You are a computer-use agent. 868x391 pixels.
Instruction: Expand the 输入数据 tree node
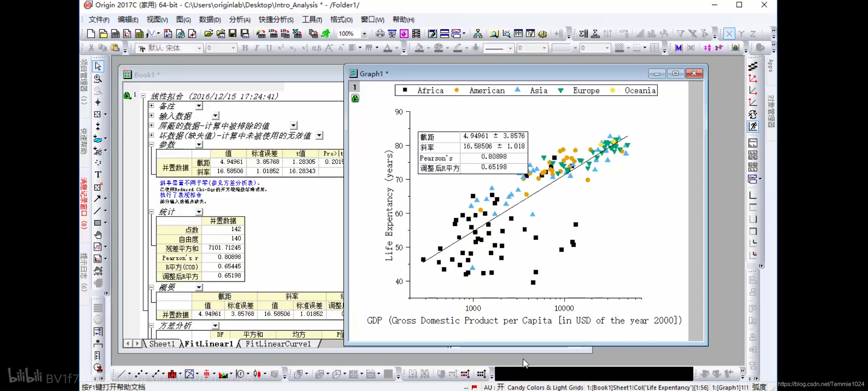click(152, 116)
